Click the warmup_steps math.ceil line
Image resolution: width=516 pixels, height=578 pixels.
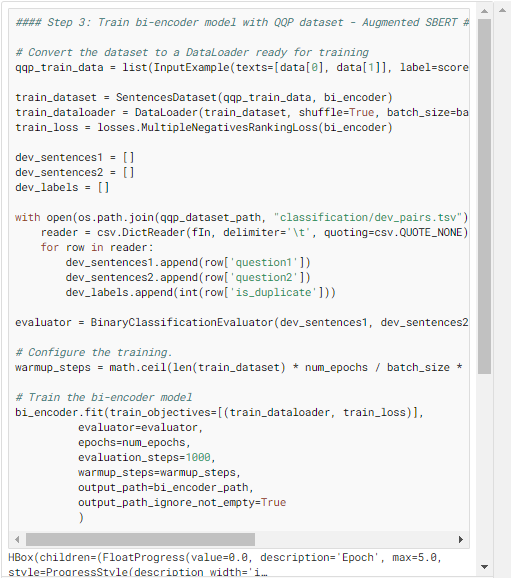pos(238,368)
